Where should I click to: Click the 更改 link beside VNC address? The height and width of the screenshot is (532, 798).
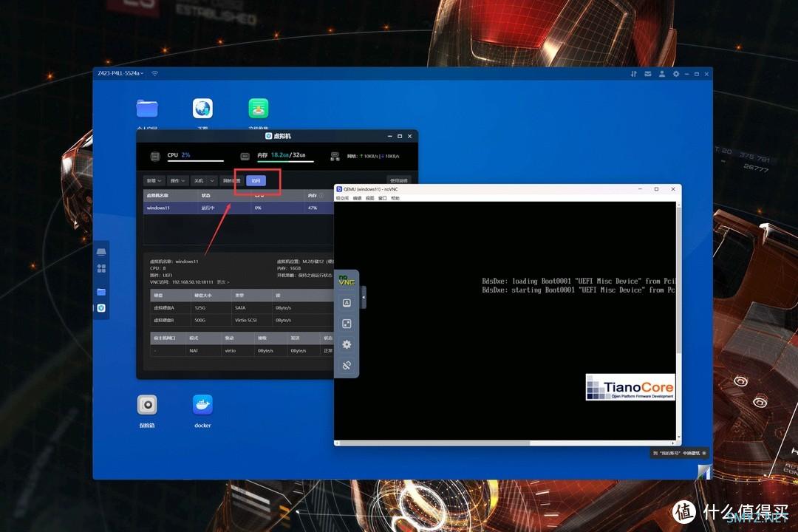pyautogui.click(x=223, y=282)
